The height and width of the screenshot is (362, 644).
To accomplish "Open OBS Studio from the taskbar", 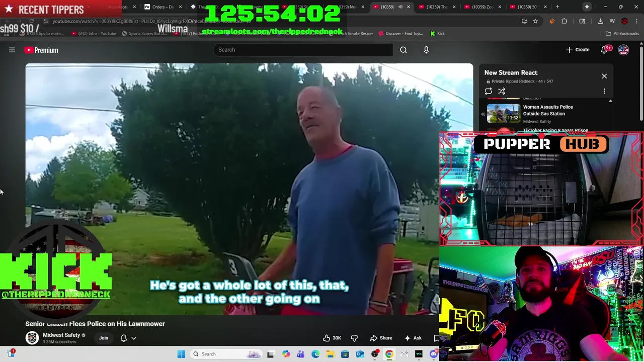I will [x=374, y=354].
